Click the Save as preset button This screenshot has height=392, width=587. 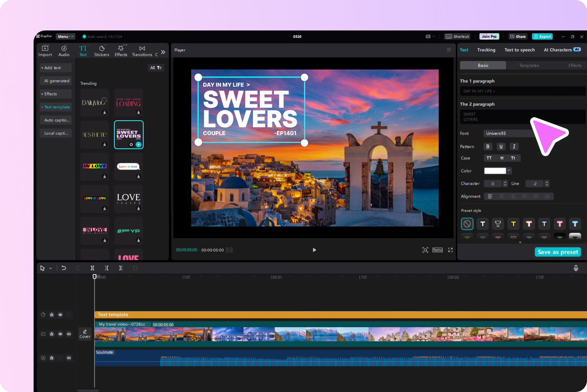click(x=558, y=252)
